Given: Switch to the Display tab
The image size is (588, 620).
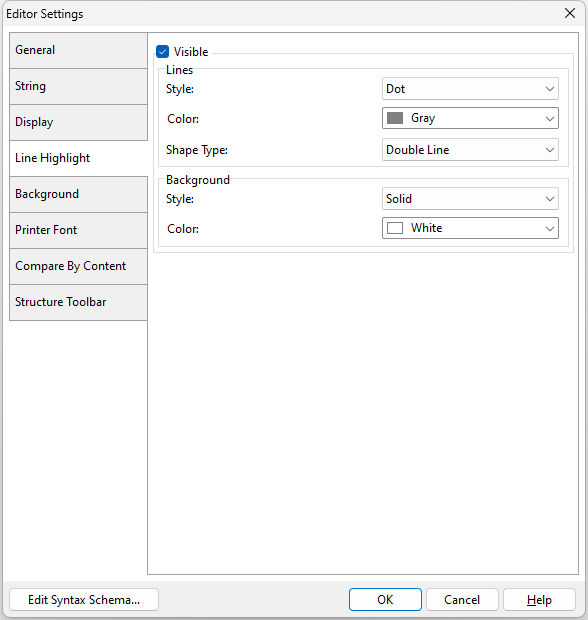Looking at the screenshot, I should [78, 123].
